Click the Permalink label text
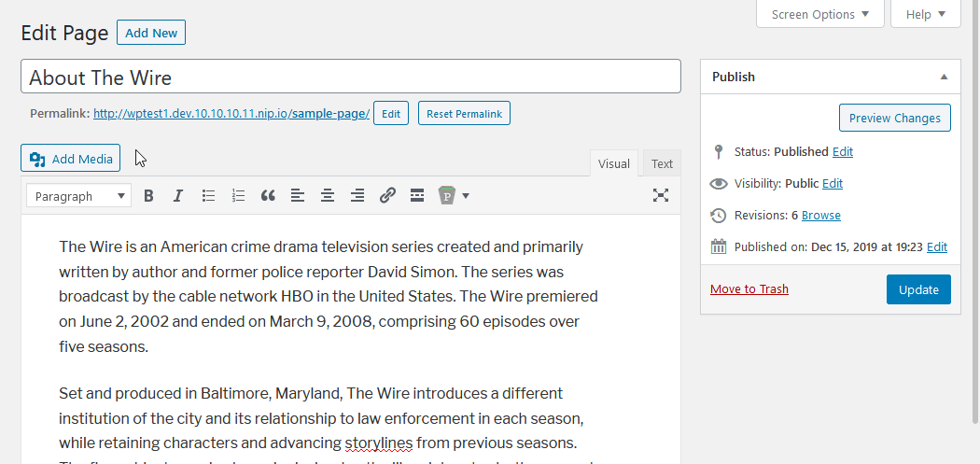The height and width of the screenshot is (464, 980). pos(60,114)
